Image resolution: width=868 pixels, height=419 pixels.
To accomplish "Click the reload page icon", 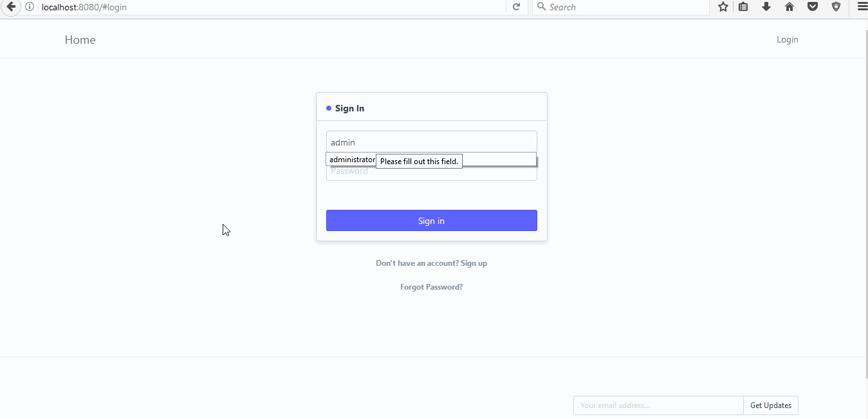I will click(x=517, y=7).
